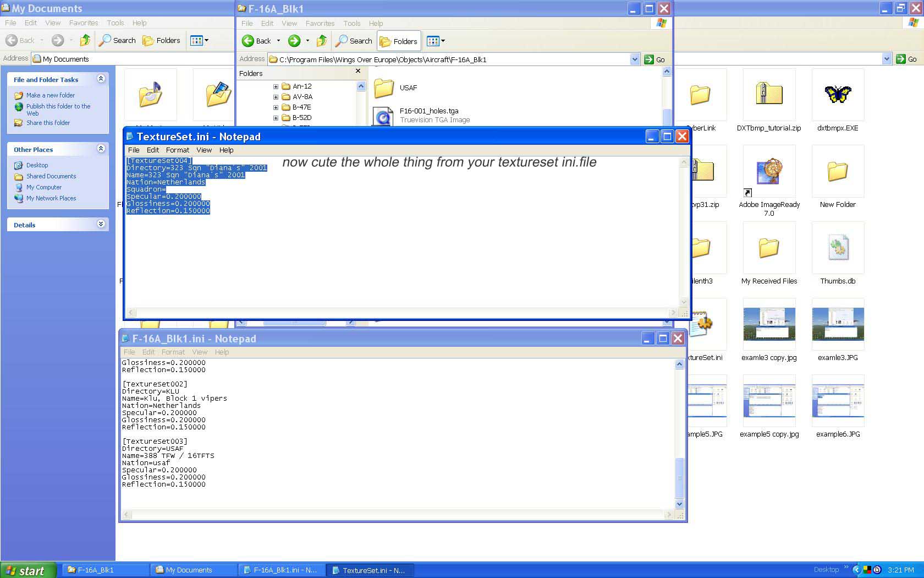Image resolution: width=924 pixels, height=578 pixels.
Task: Select F16-001_holes.tga file icon
Action: coord(383,116)
